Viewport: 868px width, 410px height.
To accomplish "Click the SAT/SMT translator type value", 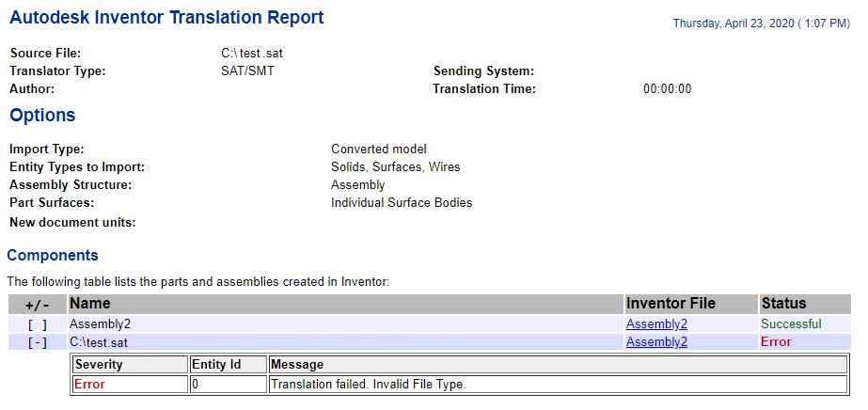I will pos(247,71).
